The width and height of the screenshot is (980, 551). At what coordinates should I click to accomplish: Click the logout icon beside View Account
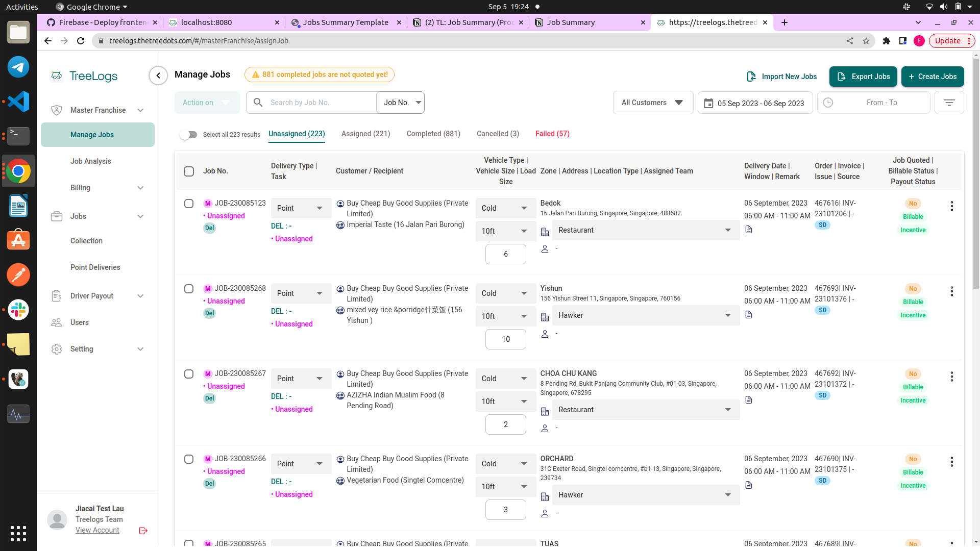143,531
